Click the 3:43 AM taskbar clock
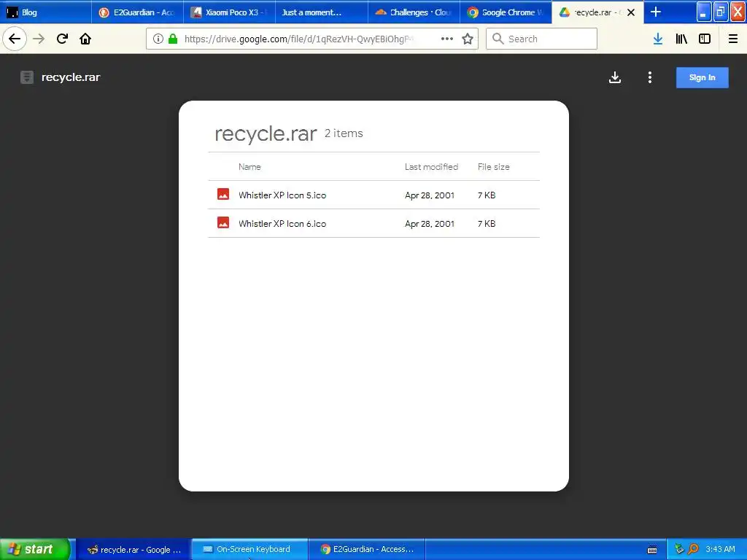The height and width of the screenshot is (560, 747). coord(720,549)
